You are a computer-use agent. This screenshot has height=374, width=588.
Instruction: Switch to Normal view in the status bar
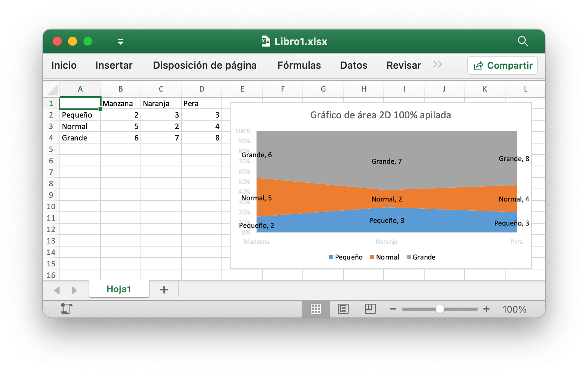[316, 309]
